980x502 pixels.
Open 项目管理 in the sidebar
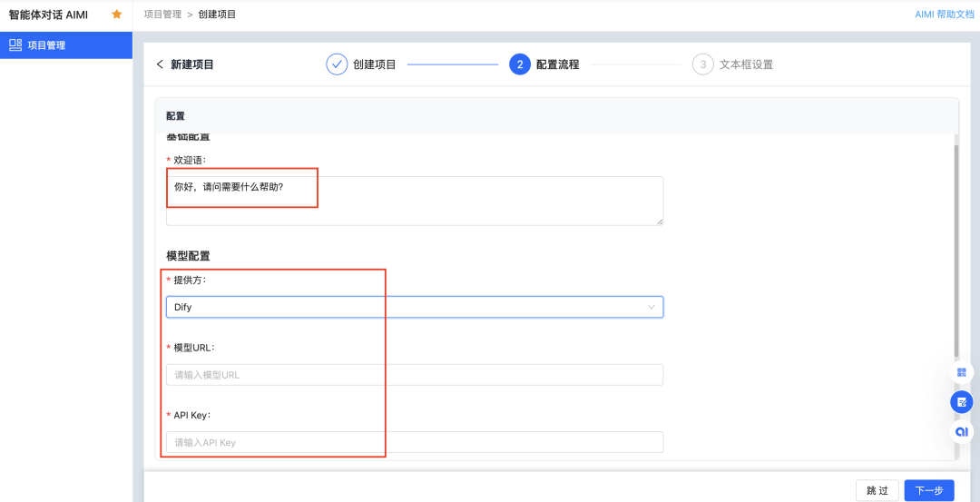(66, 45)
